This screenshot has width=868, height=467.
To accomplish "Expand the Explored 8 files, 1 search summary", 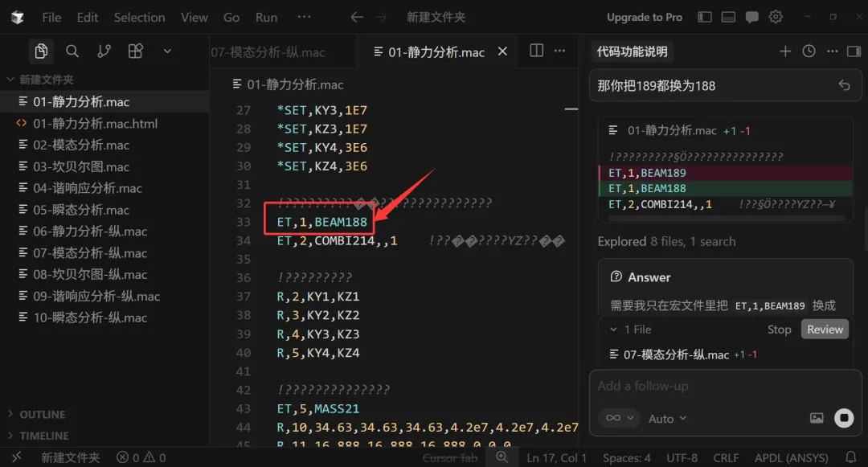I will (x=666, y=241).
